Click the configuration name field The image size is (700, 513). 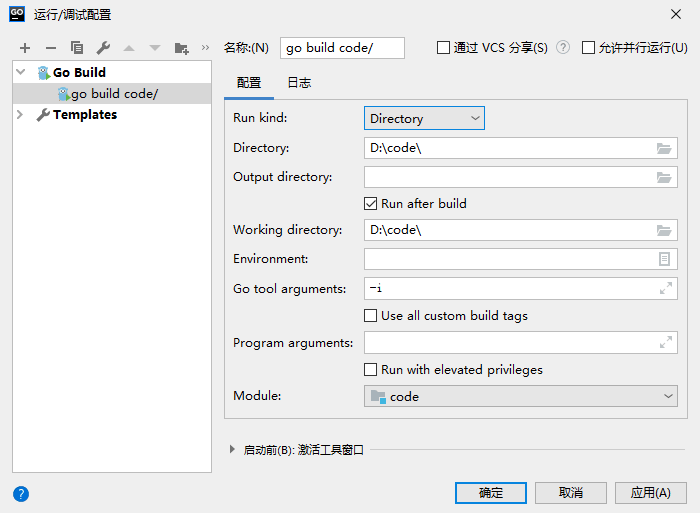(342, 48)
